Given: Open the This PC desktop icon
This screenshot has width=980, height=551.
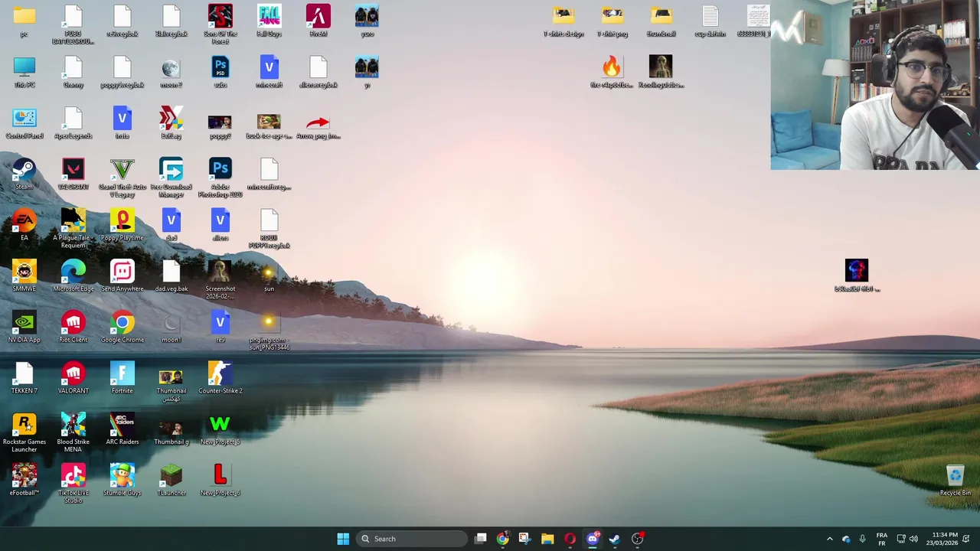Looking at the screenshot, I should (x=24, y=73).
